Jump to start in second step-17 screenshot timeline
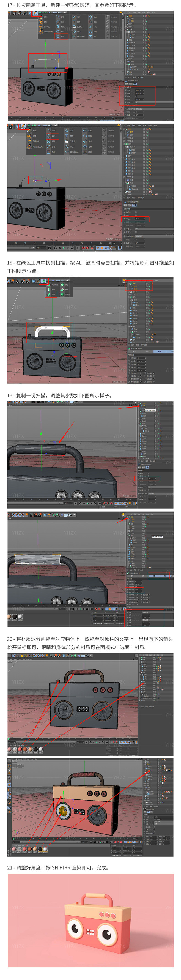181x980 pixels. 50,248
